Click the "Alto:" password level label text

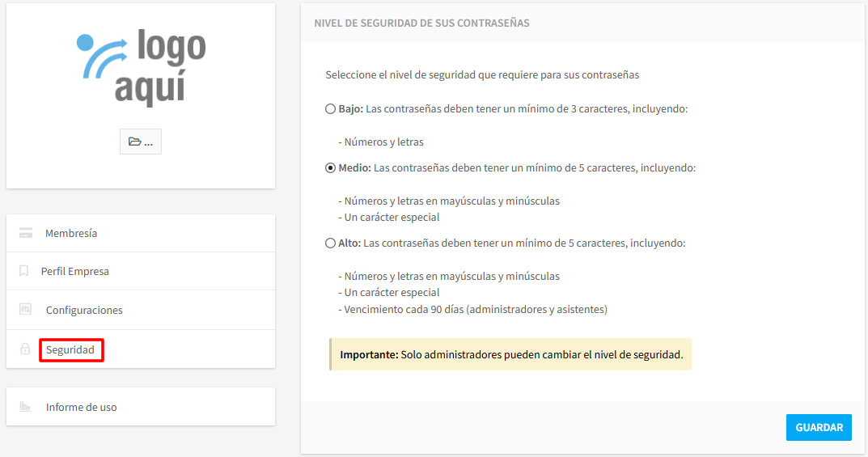(x=349, y=243)
